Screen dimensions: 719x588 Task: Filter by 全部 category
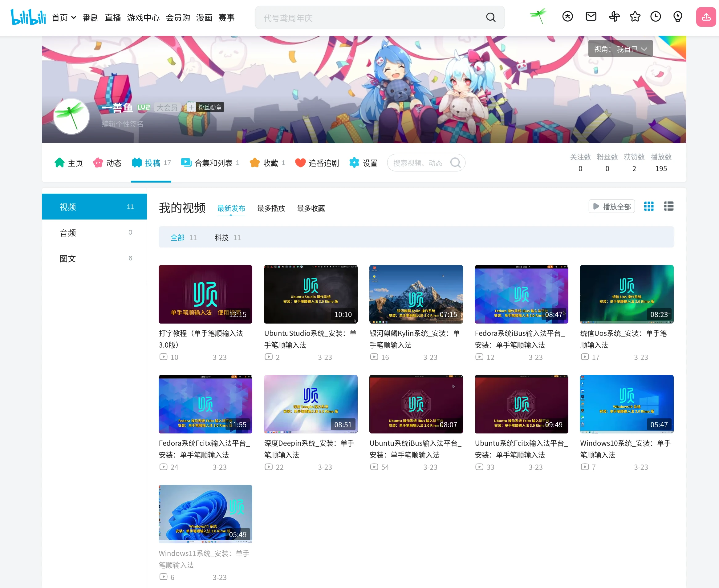[183, 237]
